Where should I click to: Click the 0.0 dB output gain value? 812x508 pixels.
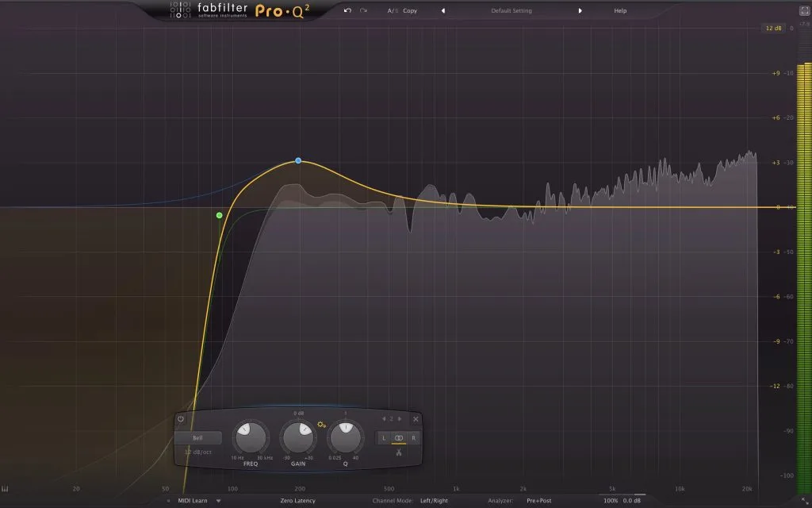click(x=632, y=501)
